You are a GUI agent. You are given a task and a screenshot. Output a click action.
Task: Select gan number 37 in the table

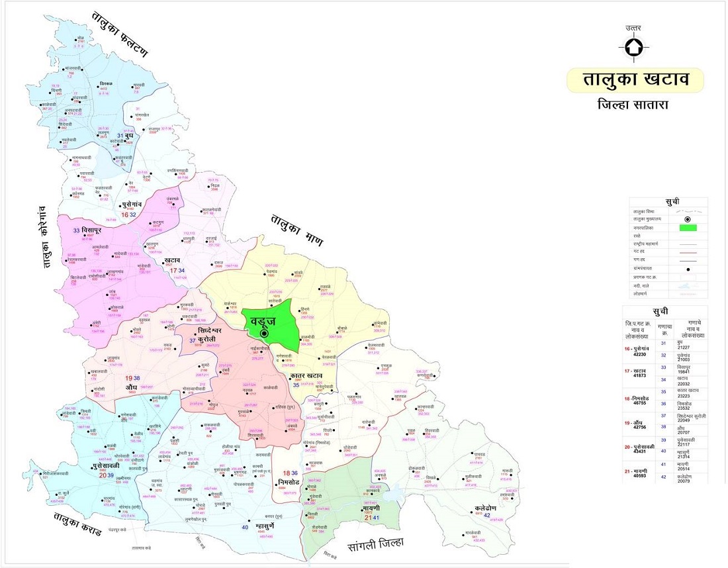point(663,416)
